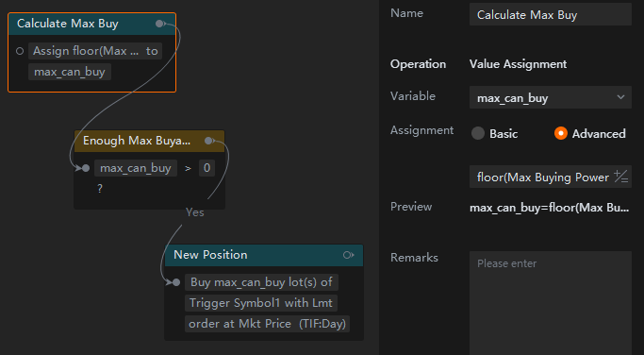Click the Yes branch label
644x355 pixels.
[194, 212]
